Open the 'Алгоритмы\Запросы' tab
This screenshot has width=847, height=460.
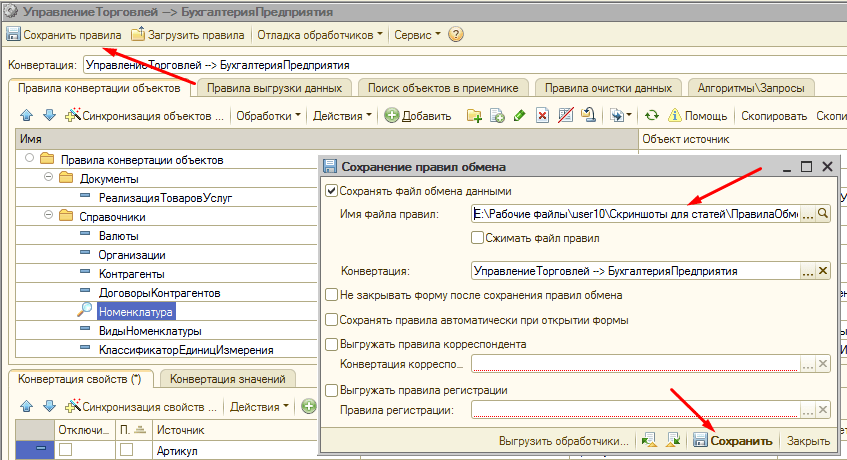point(751,88)
